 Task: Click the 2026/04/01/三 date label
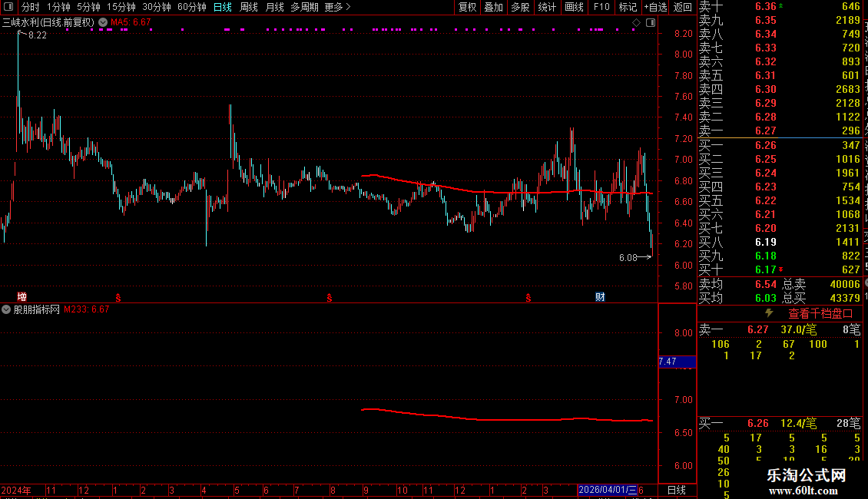click(608, 490)
